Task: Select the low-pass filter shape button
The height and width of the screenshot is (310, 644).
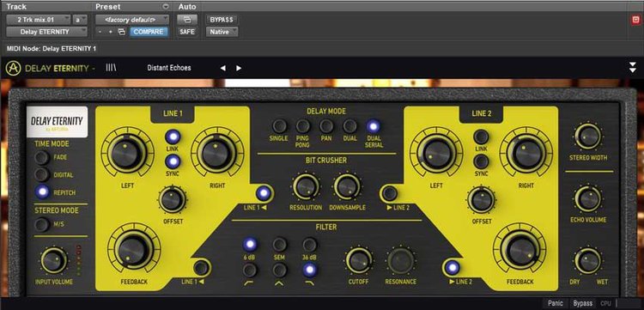Action: point(310,270)
